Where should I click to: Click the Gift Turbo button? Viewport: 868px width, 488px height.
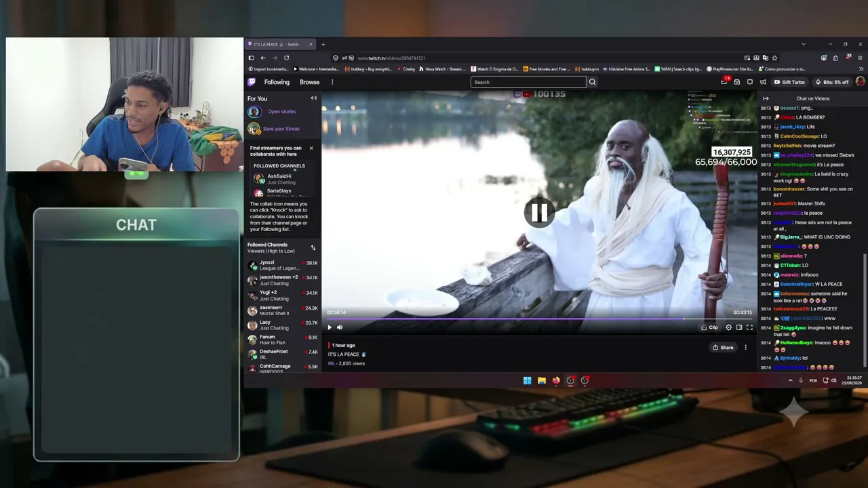[789, 82]
